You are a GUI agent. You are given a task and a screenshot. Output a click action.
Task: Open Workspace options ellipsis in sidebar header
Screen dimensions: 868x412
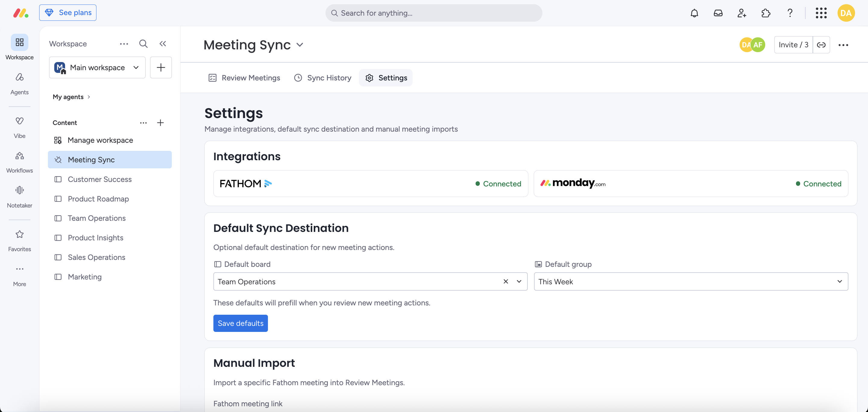[124, 44]
